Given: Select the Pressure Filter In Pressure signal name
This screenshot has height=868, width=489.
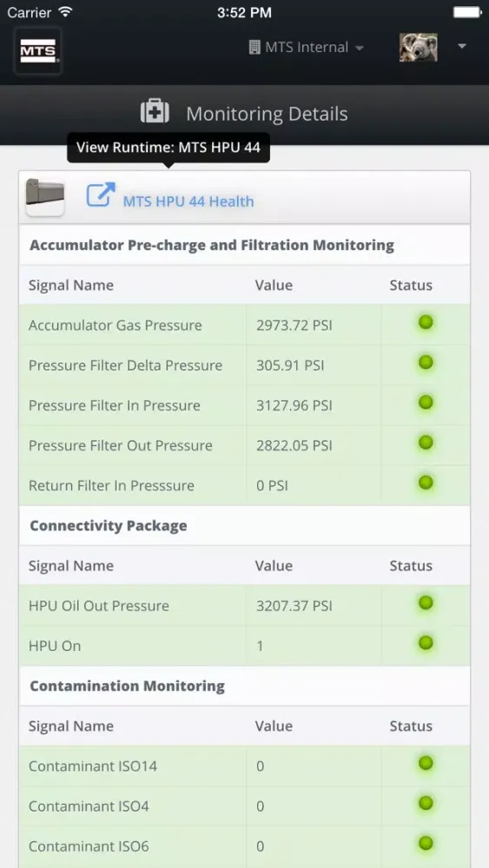Looking at the screenshot, I should [x=115, y=405].
